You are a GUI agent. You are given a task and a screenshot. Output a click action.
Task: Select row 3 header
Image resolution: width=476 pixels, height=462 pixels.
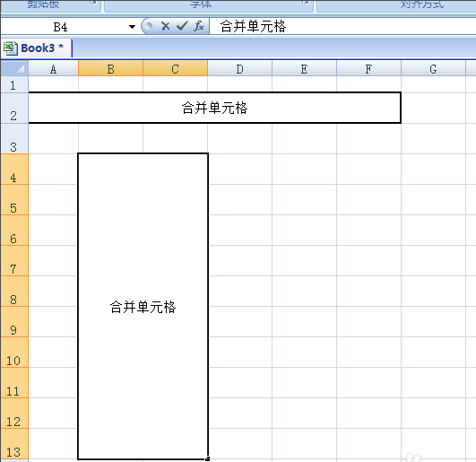[14, 138]
